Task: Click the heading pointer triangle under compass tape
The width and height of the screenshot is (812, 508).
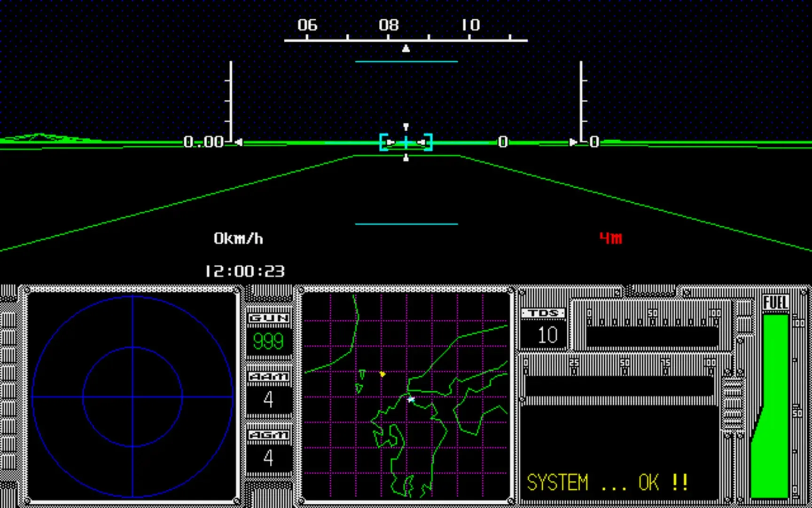Action: 406,48
